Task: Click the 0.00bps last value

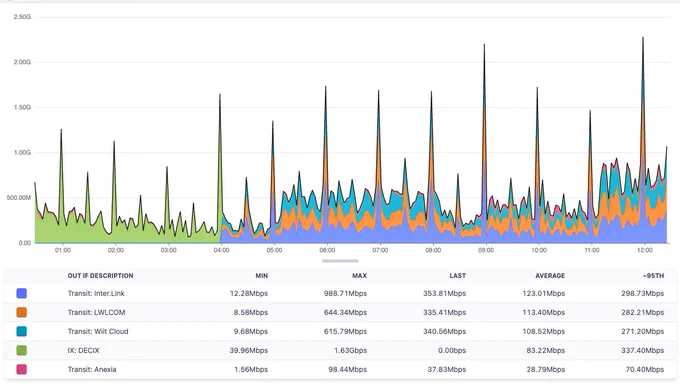Action: tap(452, 351)
